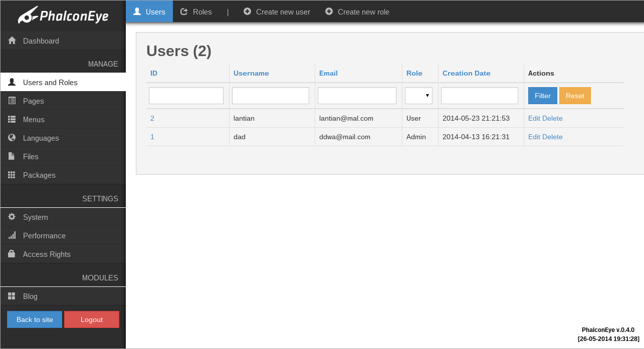Viewport: 644px width, 349px height.
Task: Switch to the Roles tab
Action: pyautogui.click(x=196, y=12)
